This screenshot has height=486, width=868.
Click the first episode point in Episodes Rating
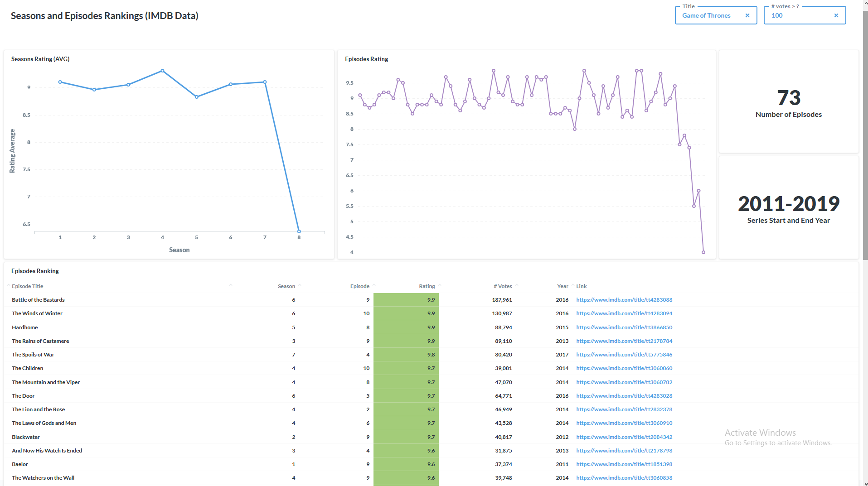(x=360, y=95)
